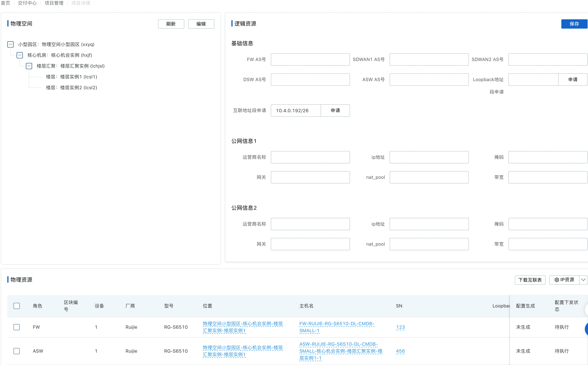Click 申请 next to 互联地址段申请 field
This screenshot has width=588, height=365.
coord(335,110)
